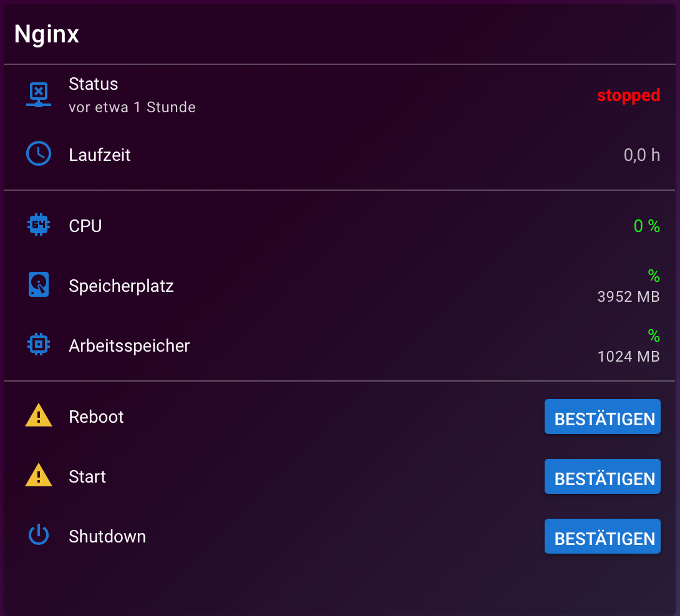
Task: Open the Arbeitsspeicher 1024 MB value
Action: 628,357
